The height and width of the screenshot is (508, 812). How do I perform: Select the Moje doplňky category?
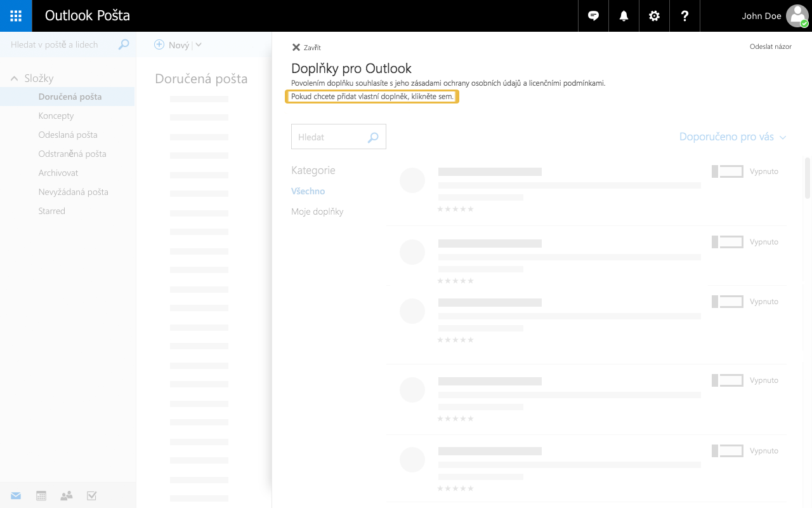(x=317, y=211)
